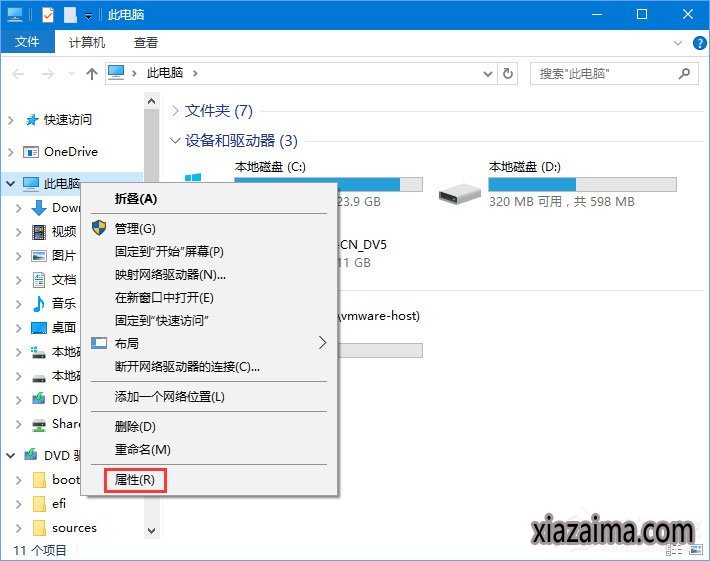Click the sidebar scrollbar down arrow
Image resolution: width=710 pixels, height=561 pixels.
tap(152, 530)
